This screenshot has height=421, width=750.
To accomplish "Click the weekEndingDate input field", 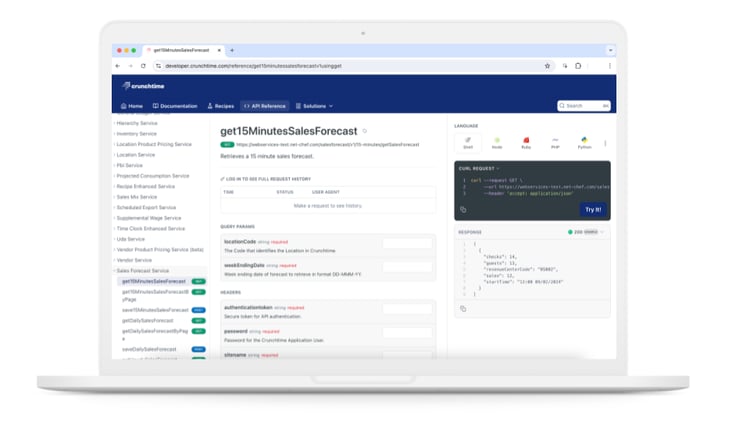I will 407,267.
